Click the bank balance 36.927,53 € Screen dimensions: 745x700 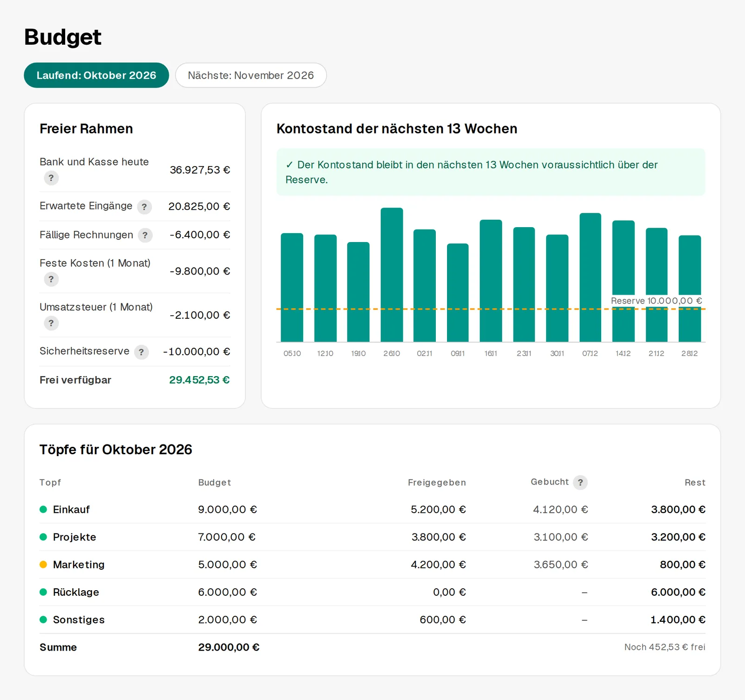coord(200,170)
